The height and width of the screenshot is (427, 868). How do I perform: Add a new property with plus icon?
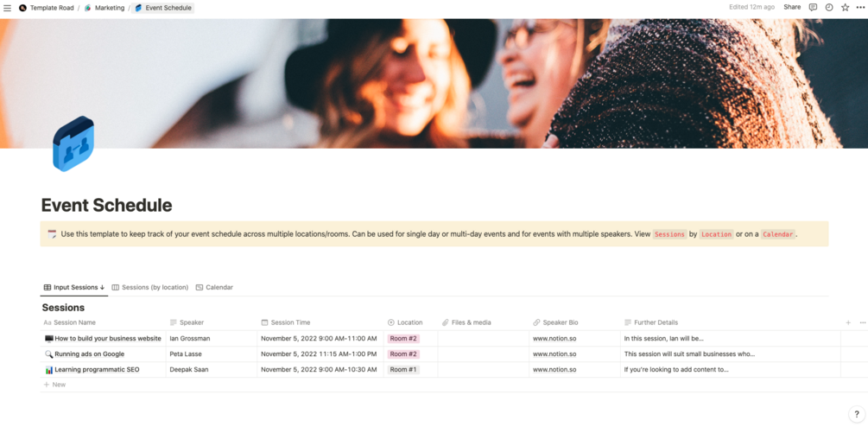tap(848, 322)
